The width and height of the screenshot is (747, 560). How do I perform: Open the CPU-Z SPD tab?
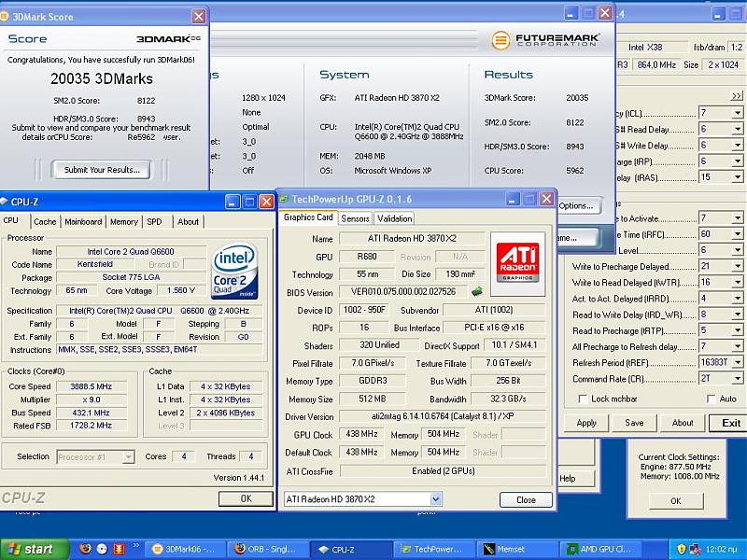[x=154, y=221]
